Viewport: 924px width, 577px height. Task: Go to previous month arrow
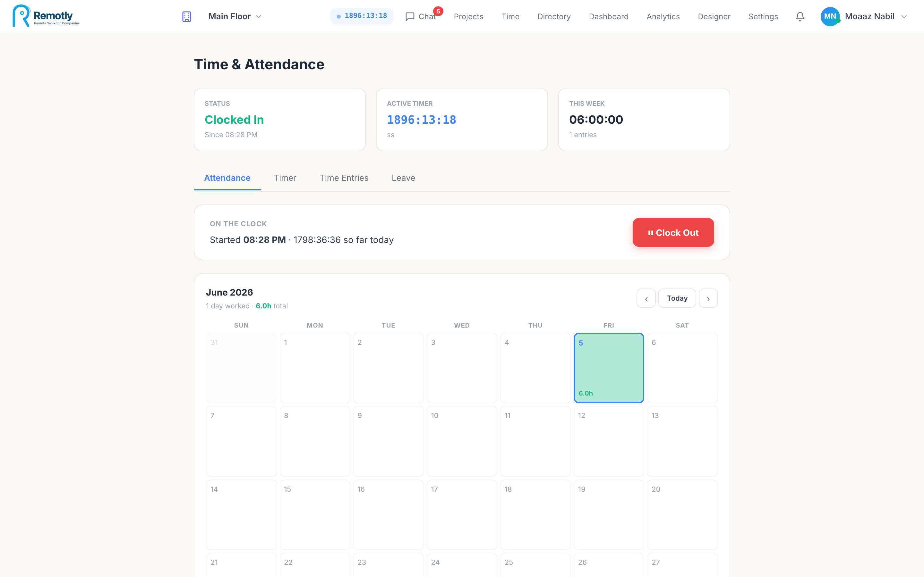tap(646, 298)
